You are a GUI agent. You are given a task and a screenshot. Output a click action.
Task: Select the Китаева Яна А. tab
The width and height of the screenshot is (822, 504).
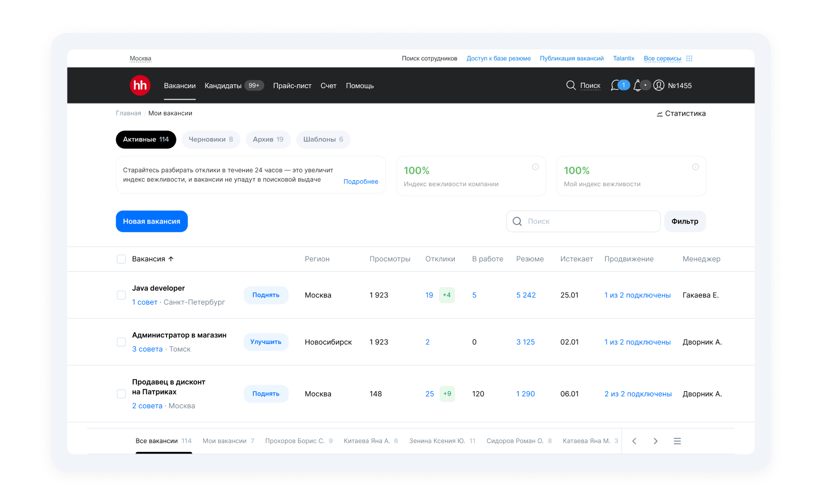371,441
